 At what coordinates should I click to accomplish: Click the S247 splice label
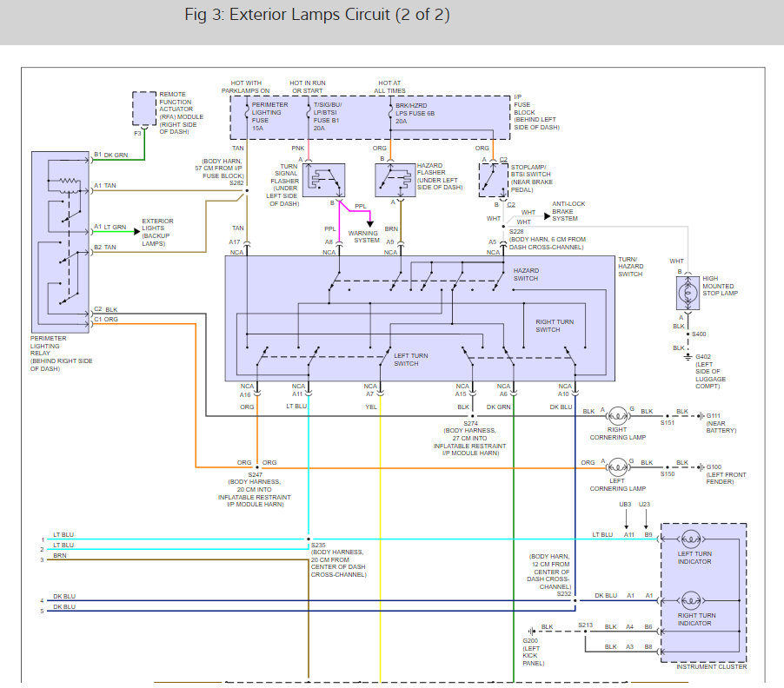pos(255,474)
